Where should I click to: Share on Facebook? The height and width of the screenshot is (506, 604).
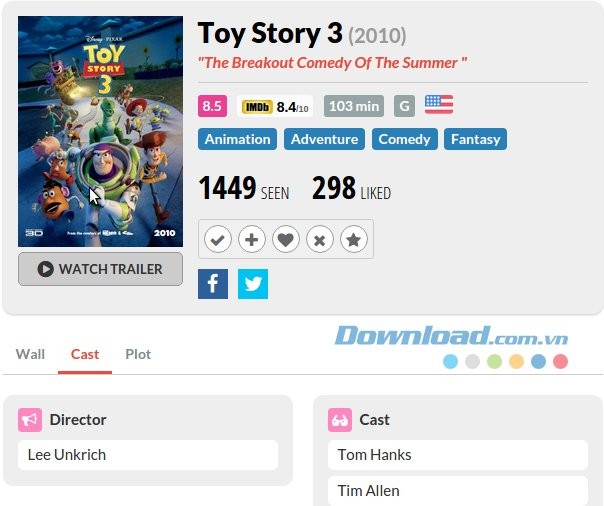point(213,284)
